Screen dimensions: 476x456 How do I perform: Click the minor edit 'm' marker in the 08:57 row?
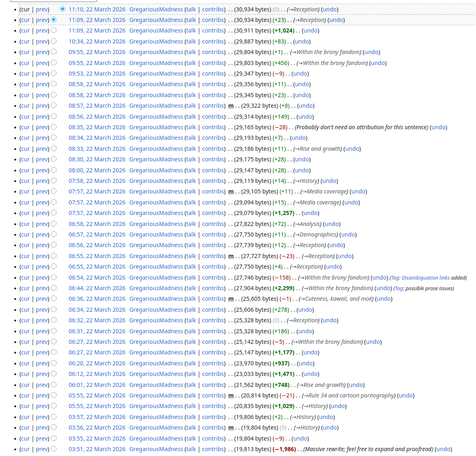click(x=231, y=106)
